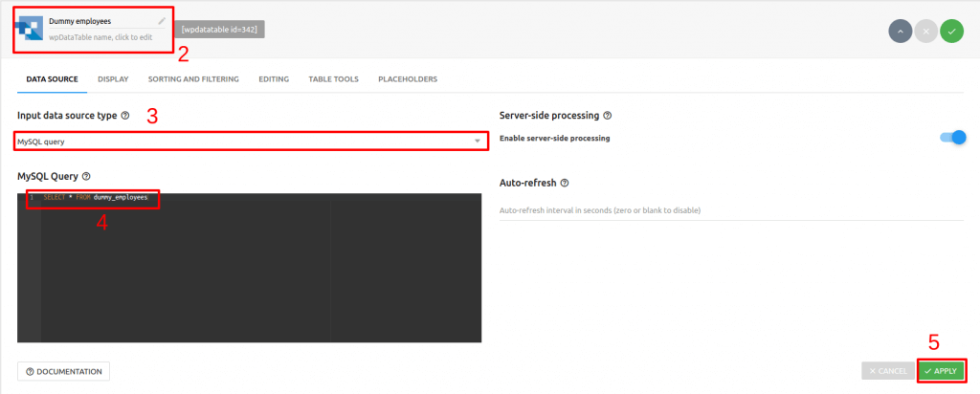Click the Enable server-side processing label
980x394 pixels.
click(x=554, y=138)
